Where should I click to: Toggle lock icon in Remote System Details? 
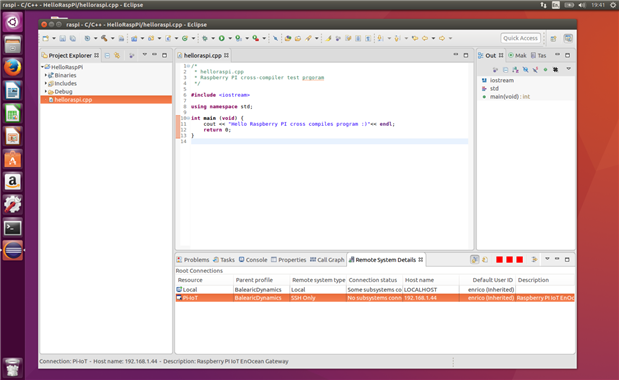[475, 259]
